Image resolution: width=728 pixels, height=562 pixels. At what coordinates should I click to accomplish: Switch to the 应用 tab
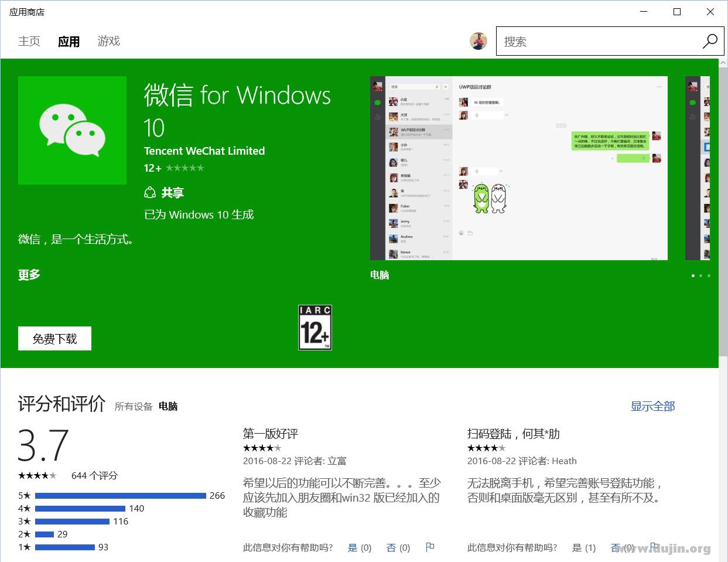coord(69,42)
